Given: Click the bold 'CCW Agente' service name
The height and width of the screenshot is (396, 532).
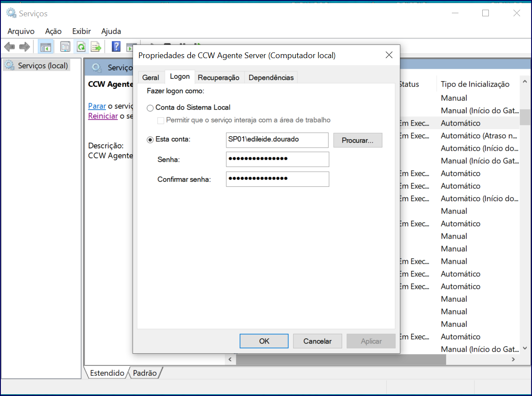Looking at the screenshot, I should [111, 84].
